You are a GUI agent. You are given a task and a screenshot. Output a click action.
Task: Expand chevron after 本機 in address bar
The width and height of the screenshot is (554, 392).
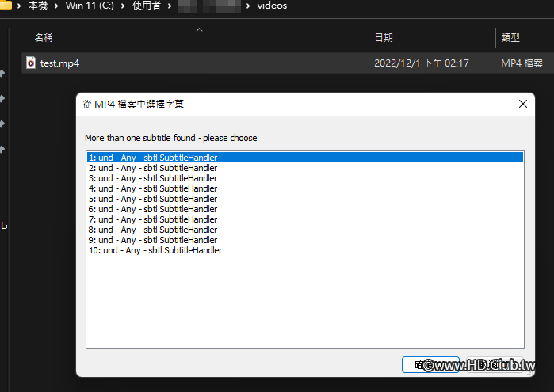coord(56,6)
